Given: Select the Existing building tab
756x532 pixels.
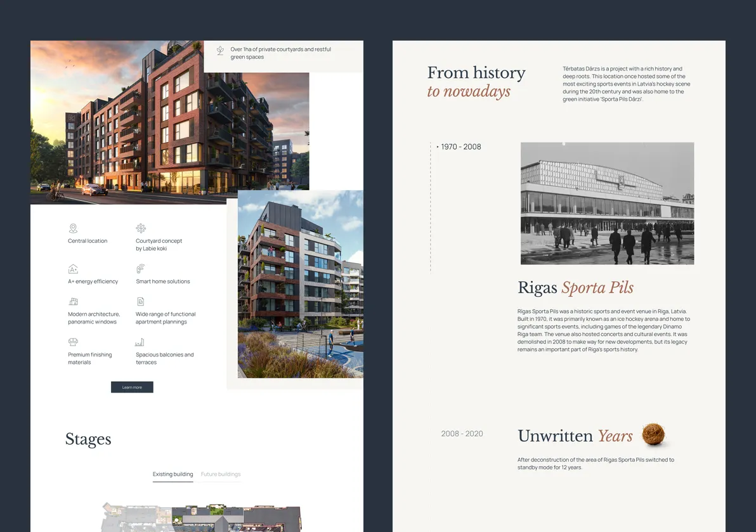Looking at the screenshot, I should coord(173,474).
